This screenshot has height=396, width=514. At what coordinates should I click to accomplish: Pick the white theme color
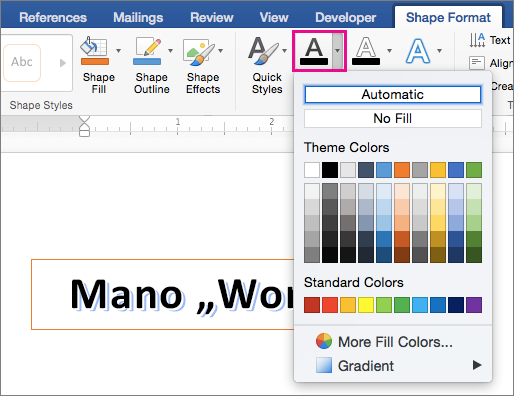tap(312, 170)
